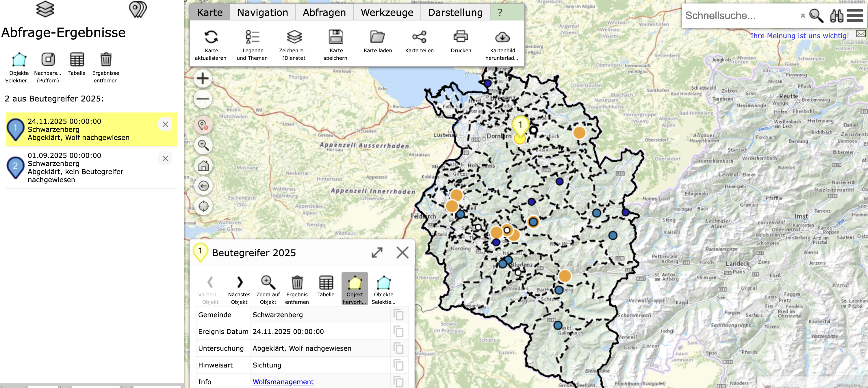Open the Werkzeuge tab

click(x=387, y=12)
